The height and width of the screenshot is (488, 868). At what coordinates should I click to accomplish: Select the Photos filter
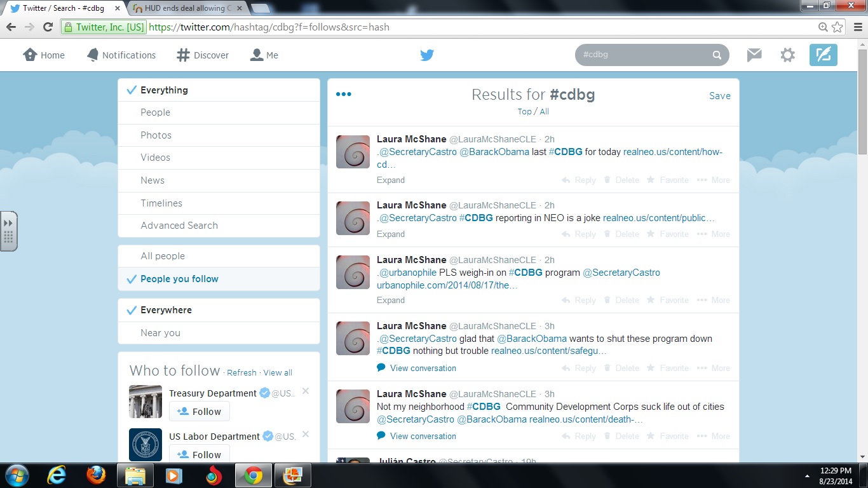coord(219,135)
